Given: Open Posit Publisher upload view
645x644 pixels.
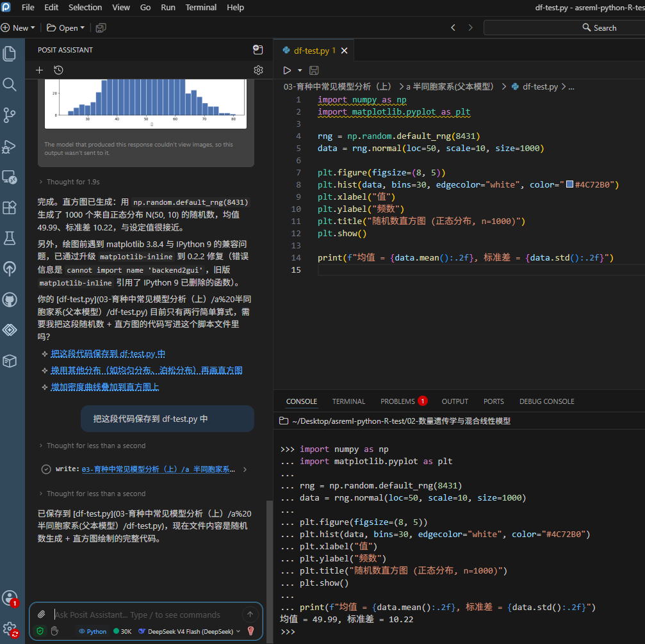Looking at the screenshot, I should [x=10, y=268].
